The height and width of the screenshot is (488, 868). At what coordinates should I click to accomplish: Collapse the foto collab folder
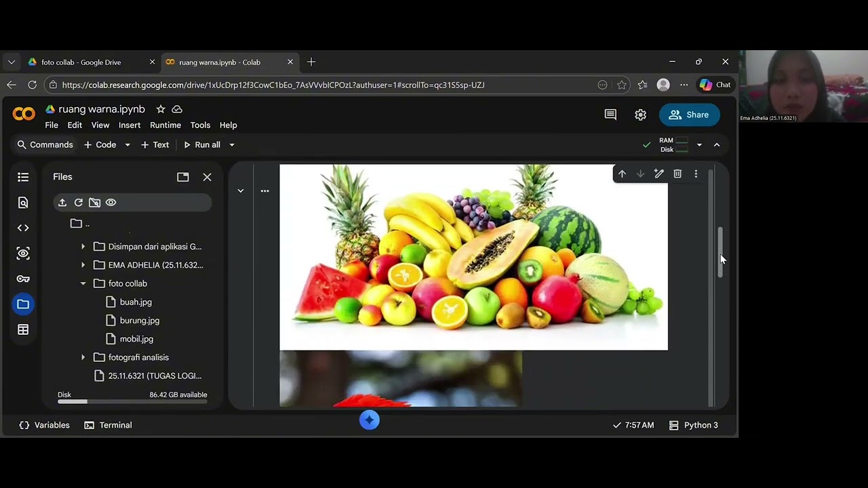[x=83, y=283]
